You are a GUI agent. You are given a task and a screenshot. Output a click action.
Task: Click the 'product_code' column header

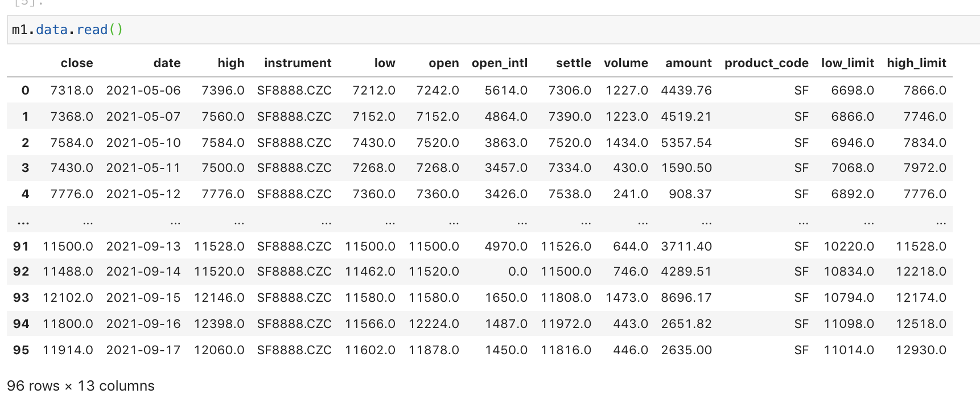[x=766, y=63]
